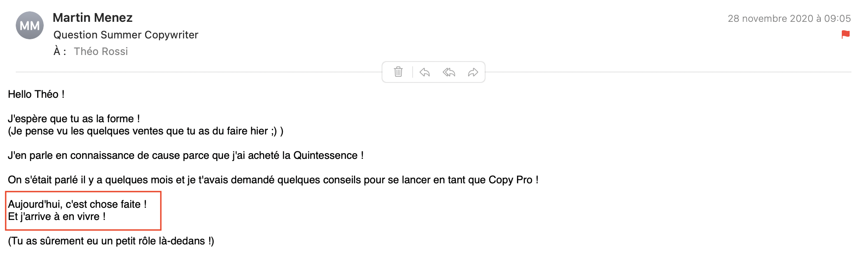This screenshot has width=868, height=254.
Task: Select recipient Théo Rossi
Action: point(101,51)
